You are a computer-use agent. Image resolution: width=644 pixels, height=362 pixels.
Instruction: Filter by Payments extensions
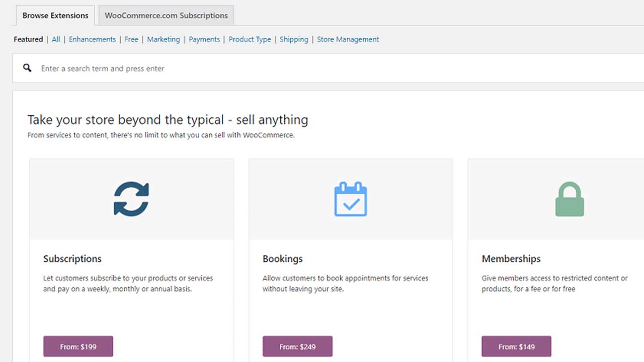(x=204, y=39)
